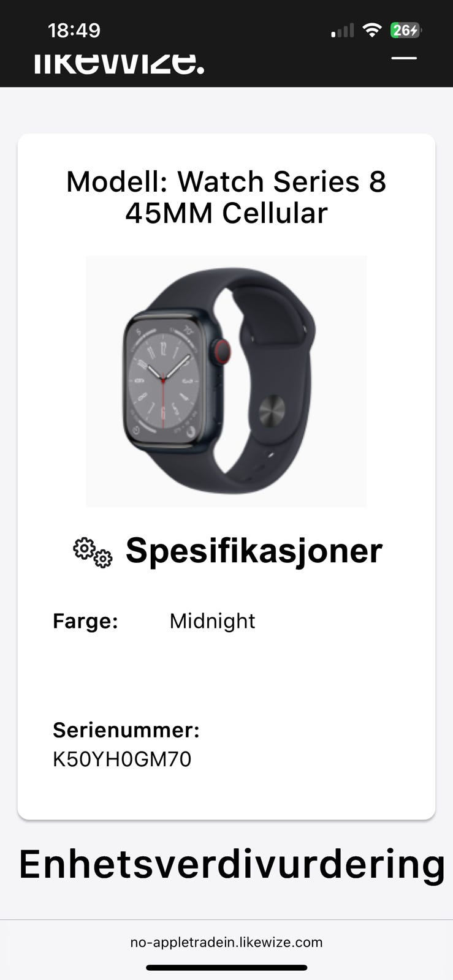453x980 pixels.
Task: Open the hamburger menu icon
Action: pos(404,58)
